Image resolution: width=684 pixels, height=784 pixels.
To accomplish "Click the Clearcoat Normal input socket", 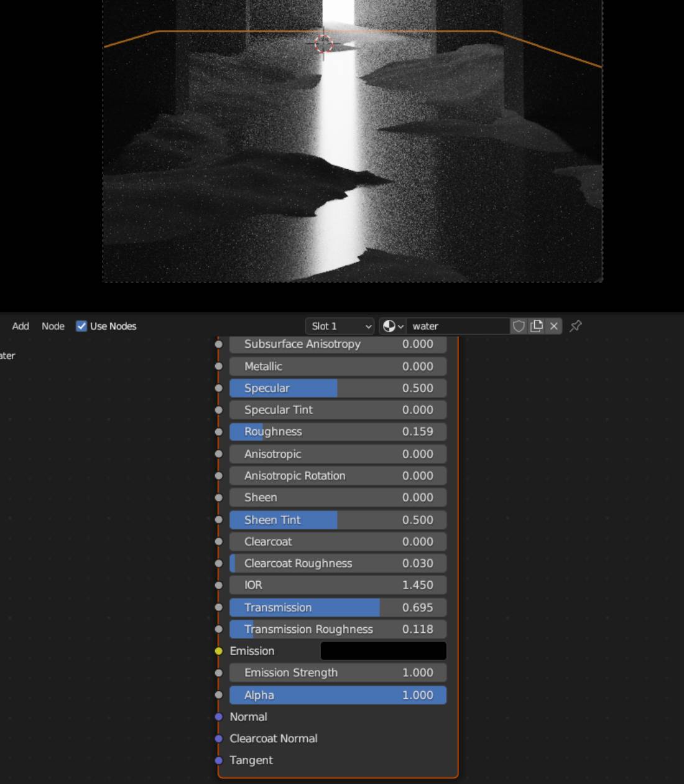I will coord(219,739).
